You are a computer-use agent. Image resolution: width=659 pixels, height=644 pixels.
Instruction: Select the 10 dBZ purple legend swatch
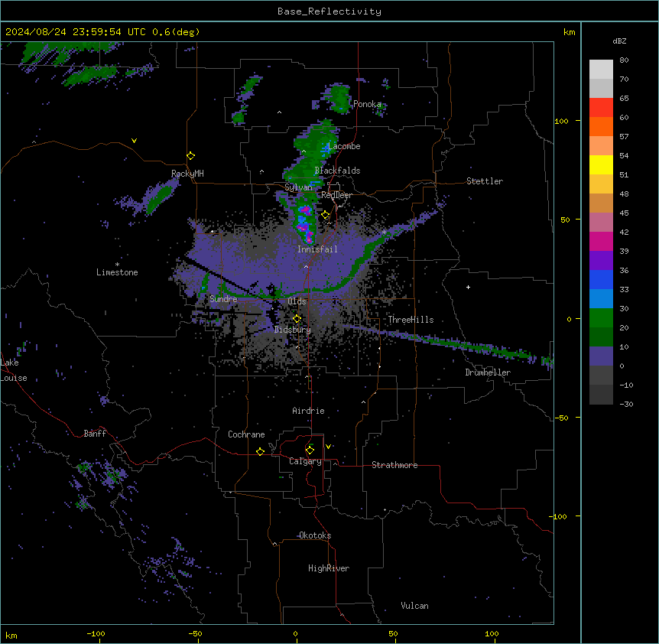601,356
